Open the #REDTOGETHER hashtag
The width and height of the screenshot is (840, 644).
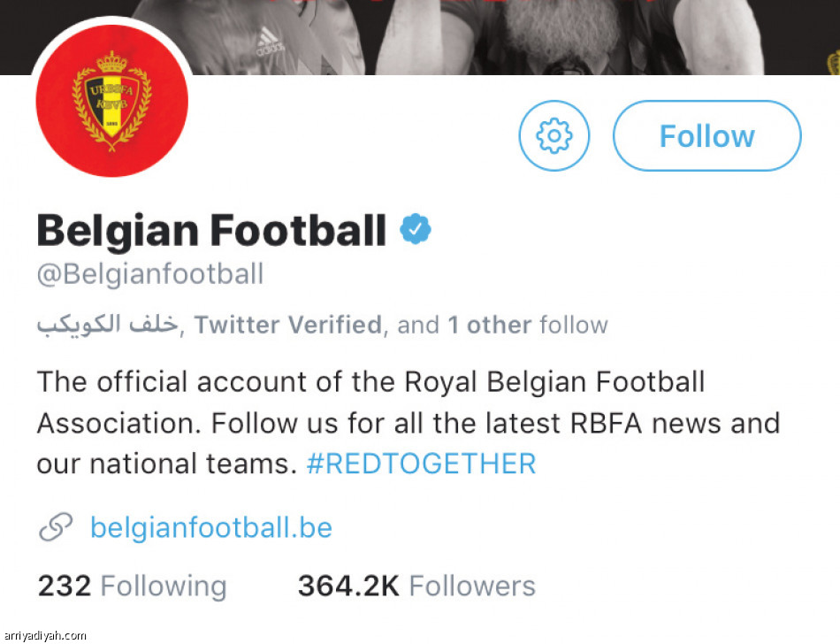pyautogui.click(x=421, y=464)
